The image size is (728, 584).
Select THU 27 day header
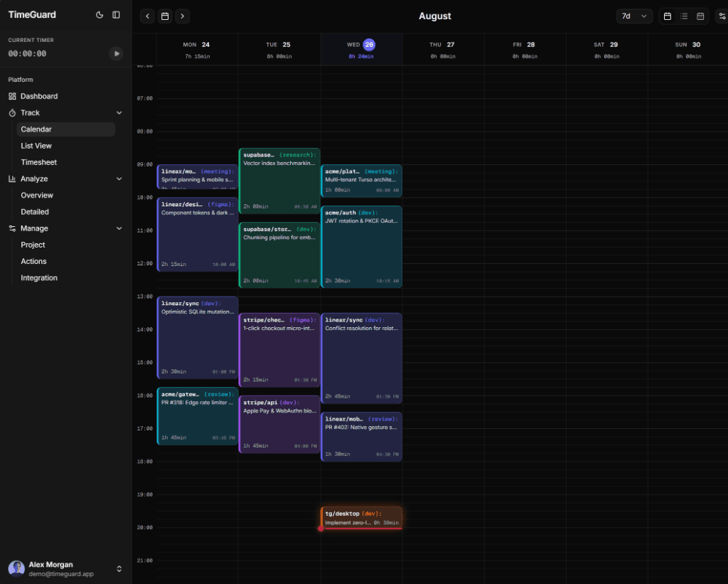tap(443, 49)
